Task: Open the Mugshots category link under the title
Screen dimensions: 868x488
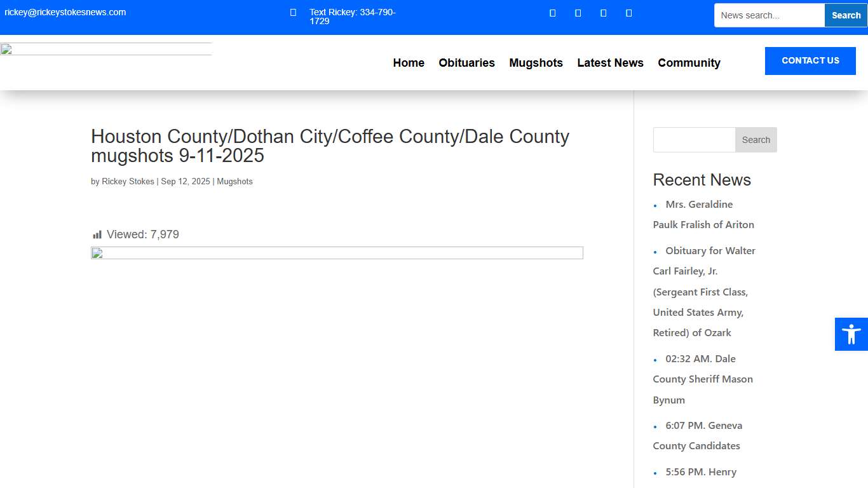Action: [x=234, y=181]
